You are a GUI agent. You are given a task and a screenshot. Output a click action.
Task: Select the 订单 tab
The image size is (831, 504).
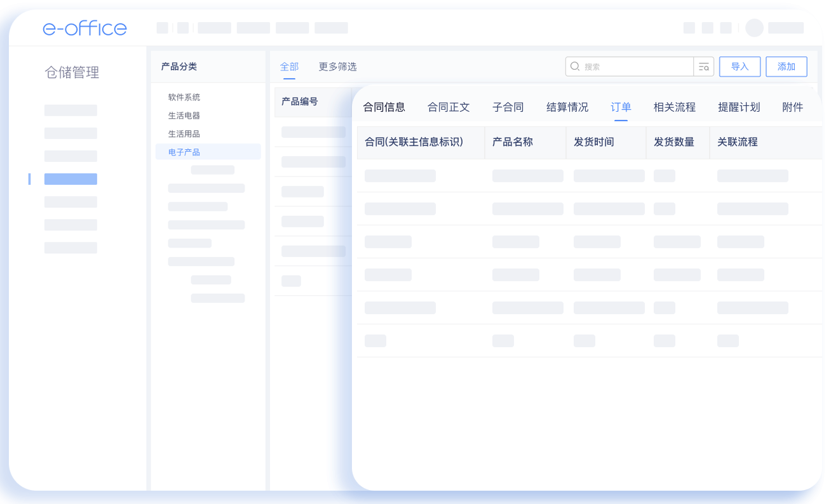(621, 107)
